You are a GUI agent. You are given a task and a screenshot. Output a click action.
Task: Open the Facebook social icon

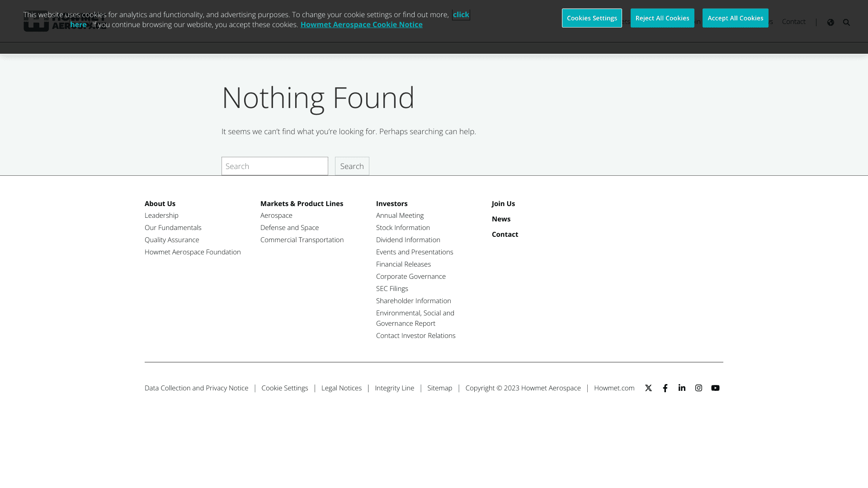point(665,388)
